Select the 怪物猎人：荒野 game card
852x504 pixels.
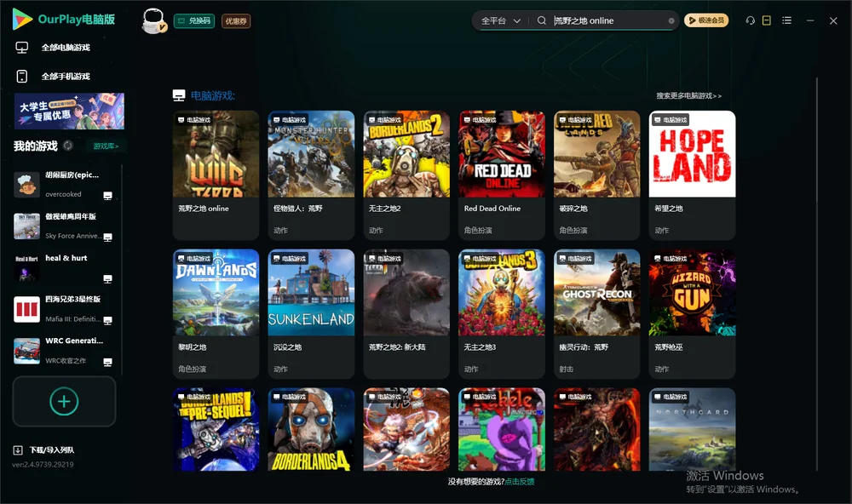point(311,175)
